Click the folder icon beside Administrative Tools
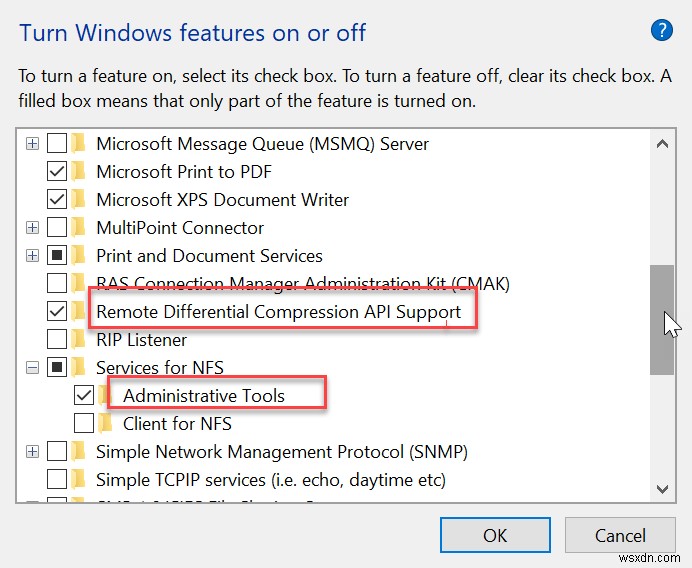The height and width of the screenshot is (568, 692). pyautogui.click(x=104, y=395)
